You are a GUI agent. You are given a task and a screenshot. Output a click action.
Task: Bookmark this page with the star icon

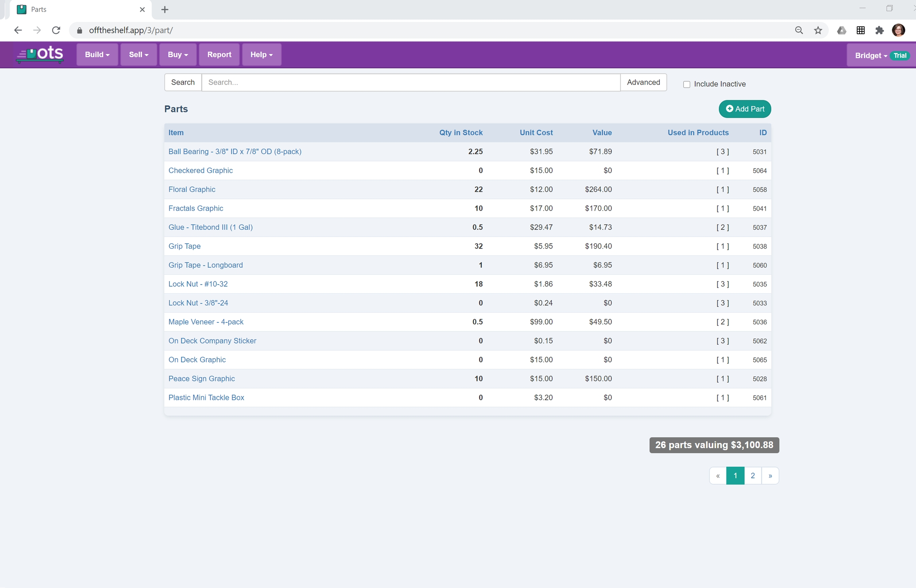(818, 30)
